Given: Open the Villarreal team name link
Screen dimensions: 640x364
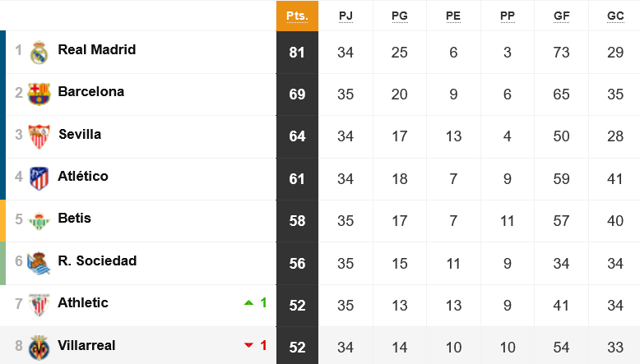Looking at the screenshot, I should [x=86, y=345].
